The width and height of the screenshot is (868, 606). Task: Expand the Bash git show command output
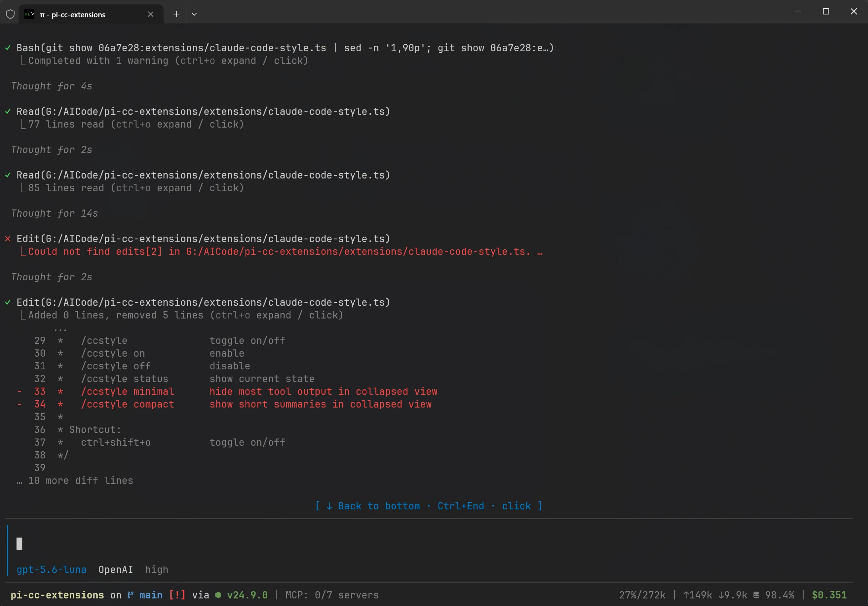285,48
